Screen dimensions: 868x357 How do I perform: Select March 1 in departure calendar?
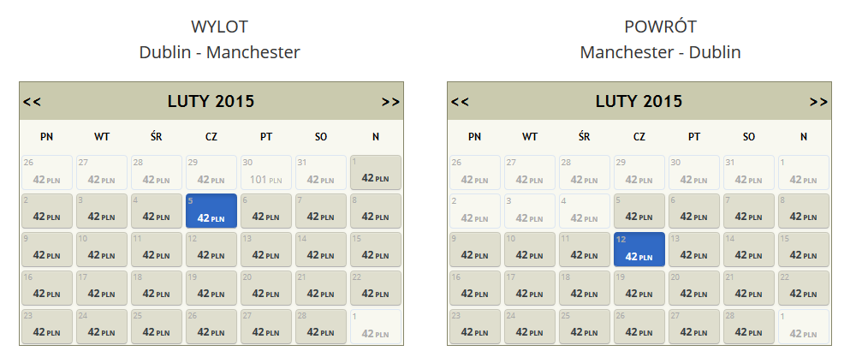[x=376, y=326]
